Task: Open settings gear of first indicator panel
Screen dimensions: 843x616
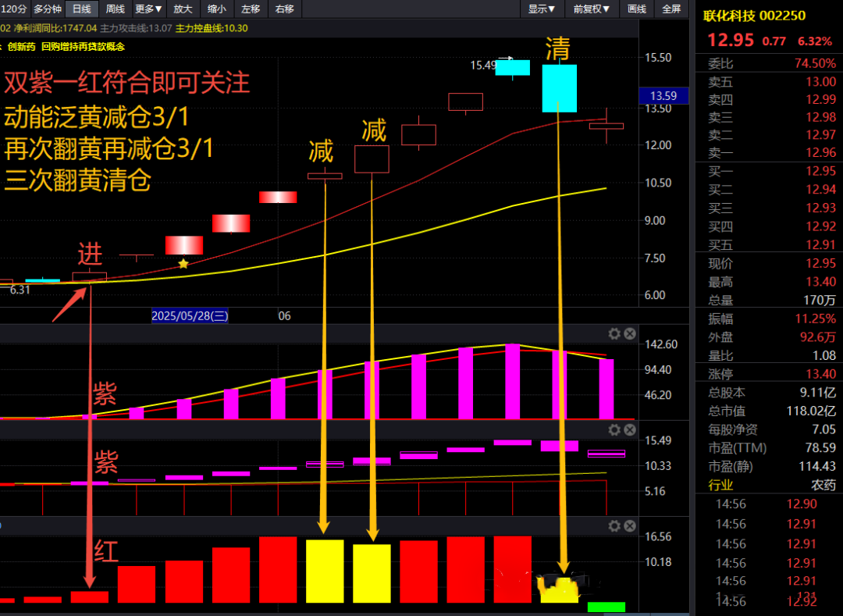Action: pyautogui.click(x=614, y=334)
